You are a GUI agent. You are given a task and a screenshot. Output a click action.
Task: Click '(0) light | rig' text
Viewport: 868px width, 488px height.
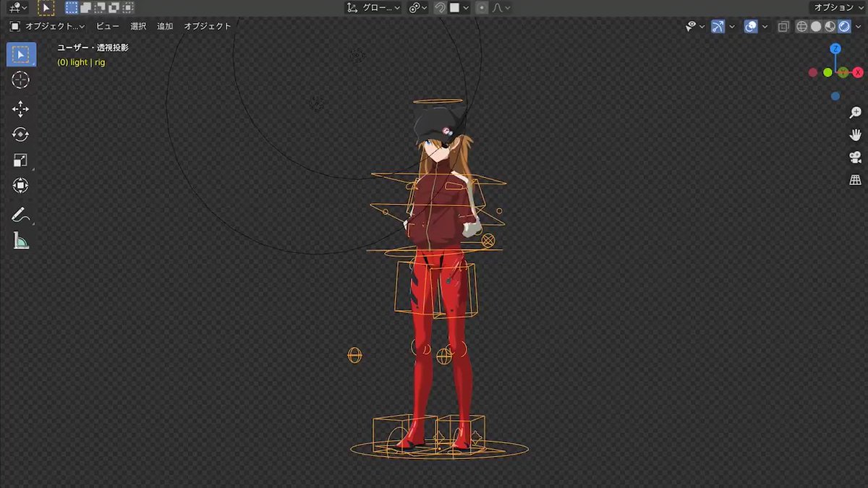point(81,63)
